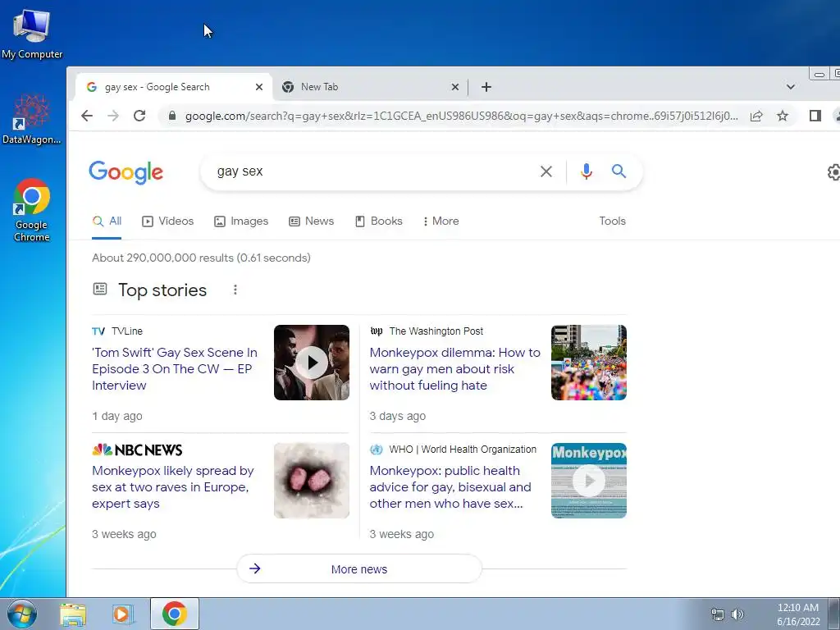The width and height of the screenshot is (840, 630).
Task: Click 'WHO | World Health Organization' source label
Action: [x=463, y=450]
